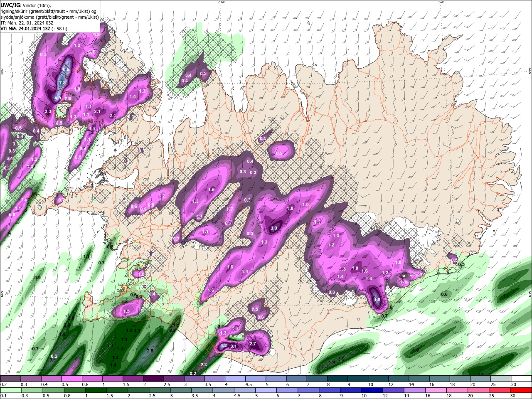The width and height of the screenshot is (532, 399).
Task: Click the '20W' longitude label
Action: (221, 2)
